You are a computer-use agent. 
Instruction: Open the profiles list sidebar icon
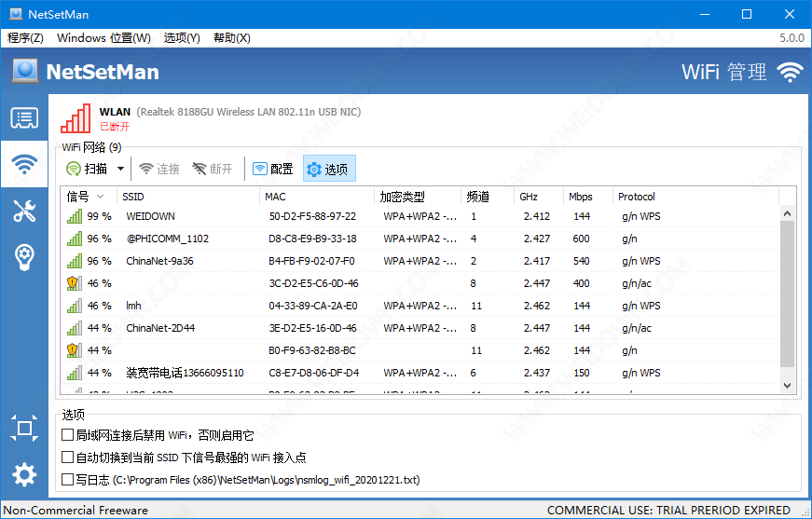[24, 118]
